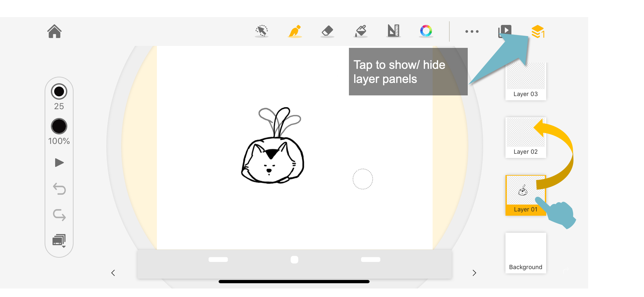
Task: Adjust brush size 25 circle
Action: 59,91
